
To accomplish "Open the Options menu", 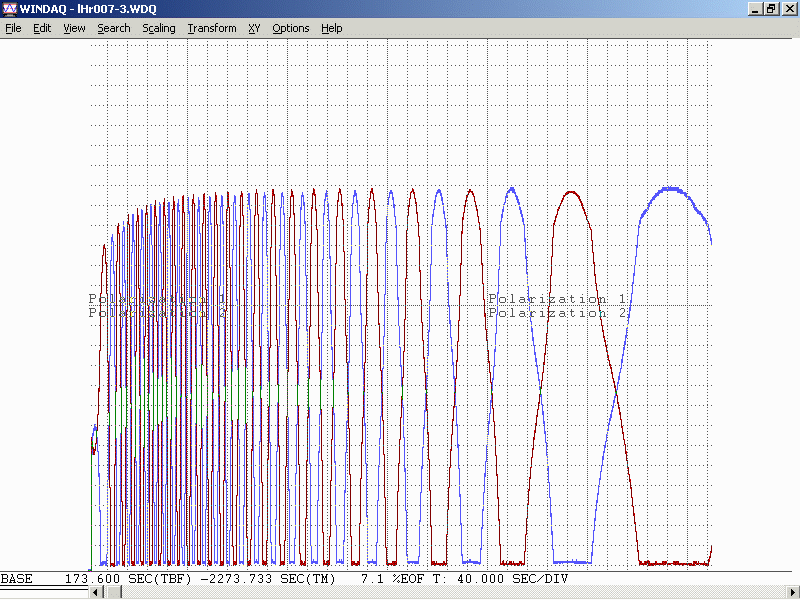I will click(290, 28).
